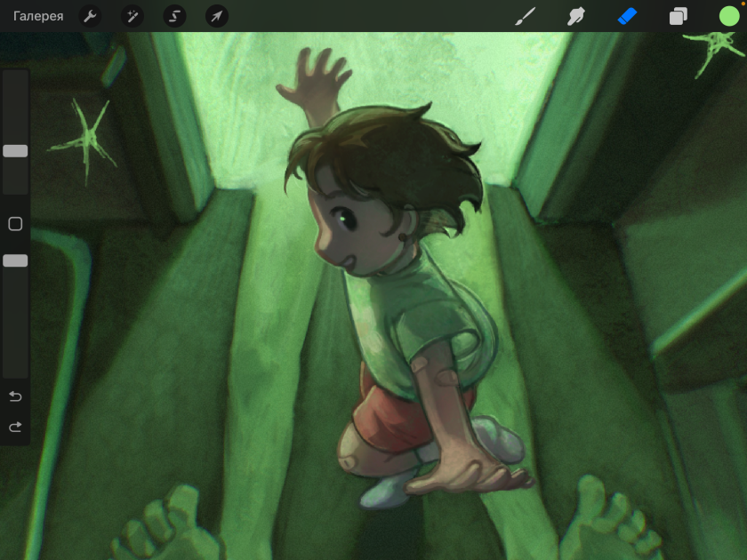Select the Smudge finger tool
Viewport: 747px width, 560px height.
pos(576,16)
